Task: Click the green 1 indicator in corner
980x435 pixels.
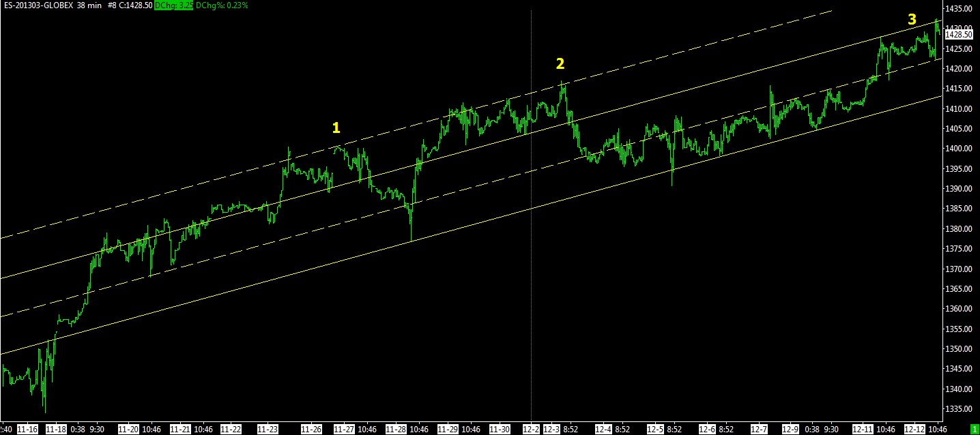Action: click(x=974, y=430)
